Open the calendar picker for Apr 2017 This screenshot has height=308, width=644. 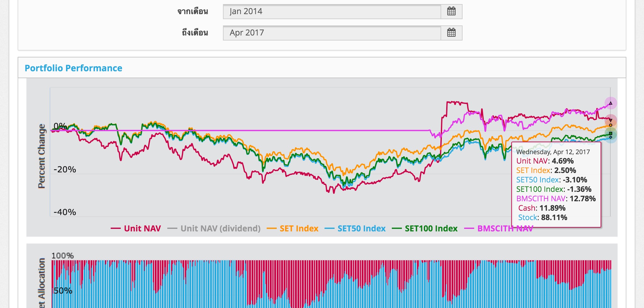tap(451, 33)
